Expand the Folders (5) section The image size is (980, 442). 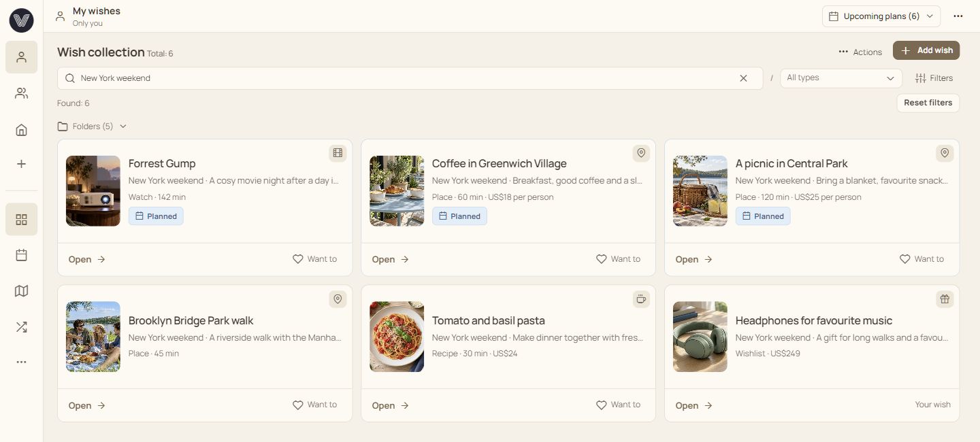click(x=92, y=126)
